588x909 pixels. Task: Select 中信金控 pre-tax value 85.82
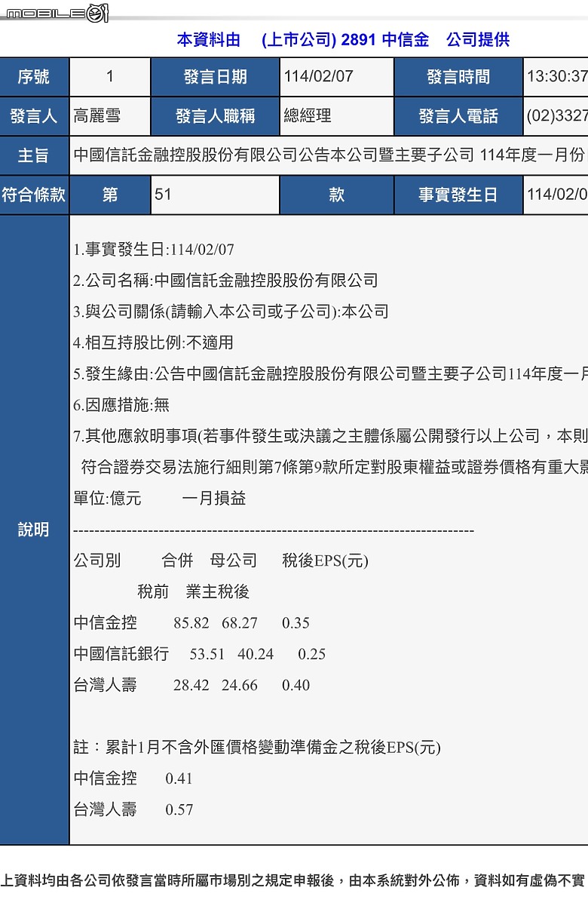(191, 623)
